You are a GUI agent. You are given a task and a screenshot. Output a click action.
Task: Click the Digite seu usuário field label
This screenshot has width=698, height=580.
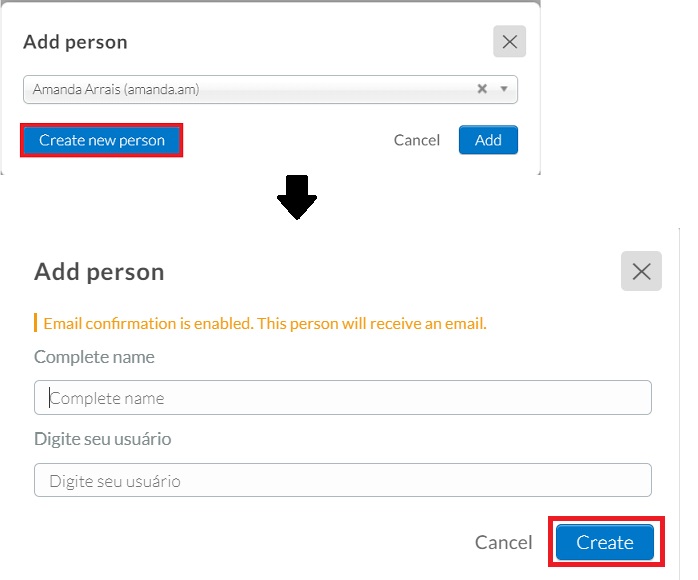102,439
